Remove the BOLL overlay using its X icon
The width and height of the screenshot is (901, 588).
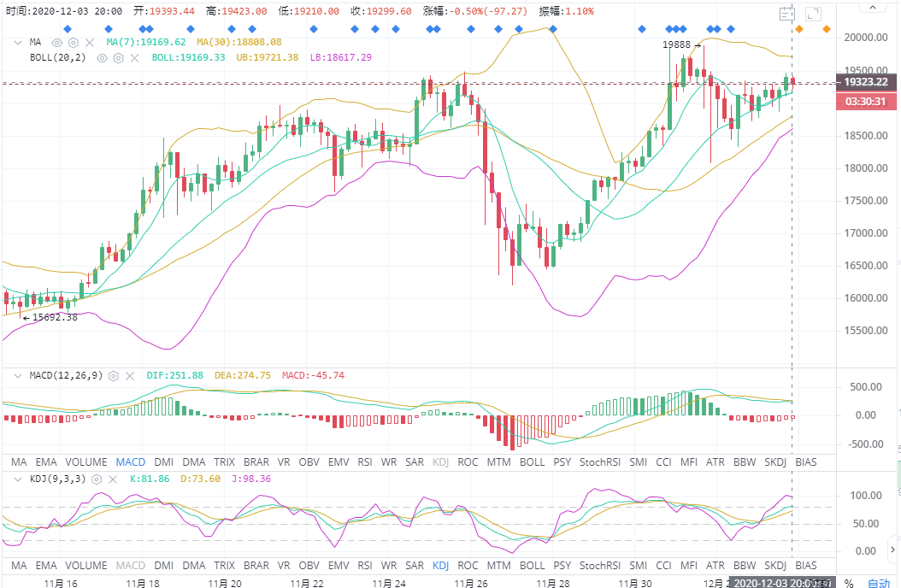134,58
